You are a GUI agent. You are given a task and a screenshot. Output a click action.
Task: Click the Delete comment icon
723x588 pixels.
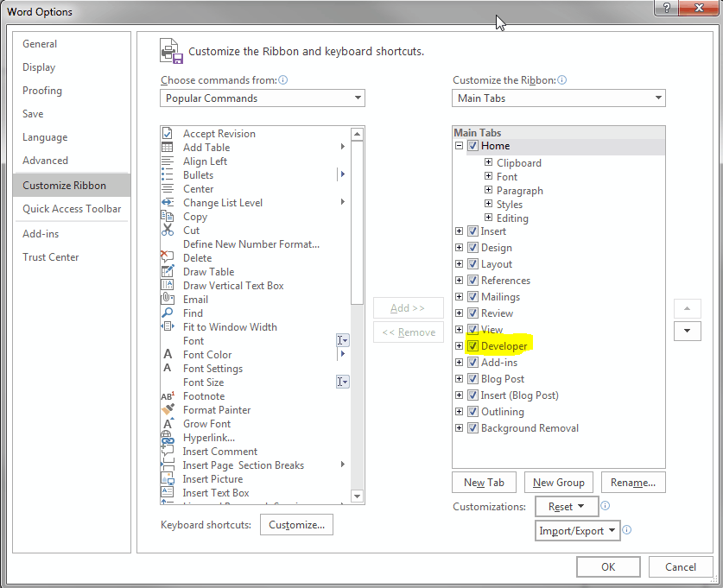click(x=167, y=257)
